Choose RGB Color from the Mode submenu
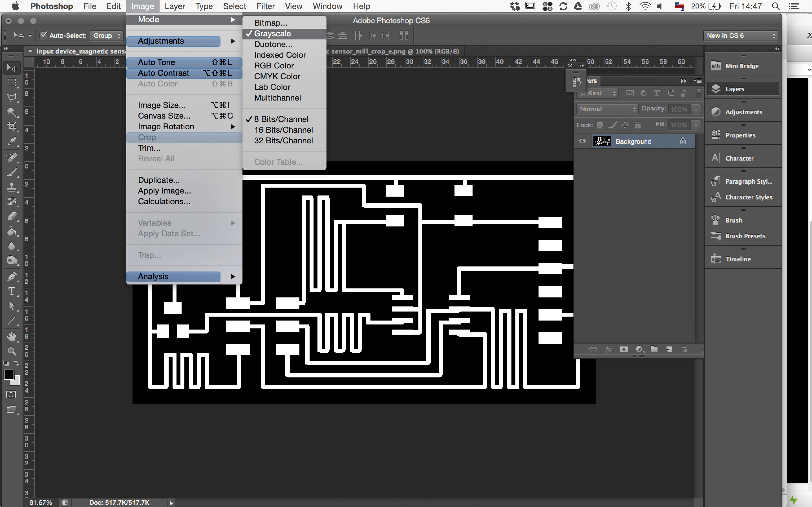Screen dimensions: 812x507 pyautogui.click(x=274, y=66)
